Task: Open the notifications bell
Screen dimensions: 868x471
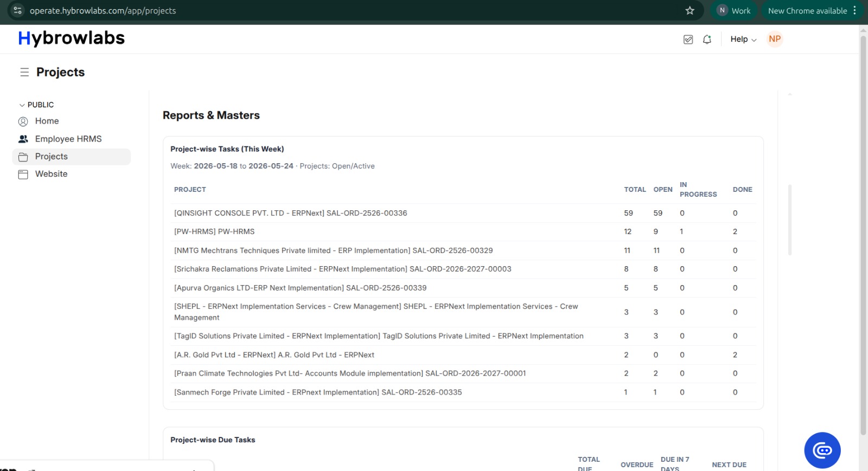Action: click(x=707, y=40)
